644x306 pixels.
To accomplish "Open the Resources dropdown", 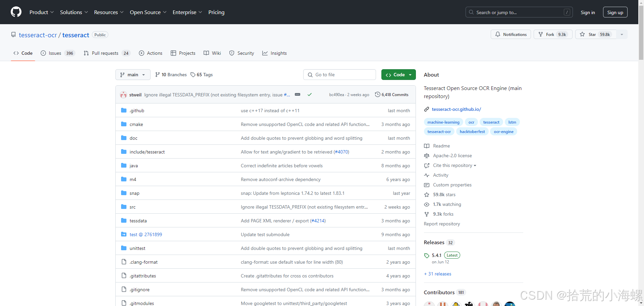I will click(x=109, y=12).
